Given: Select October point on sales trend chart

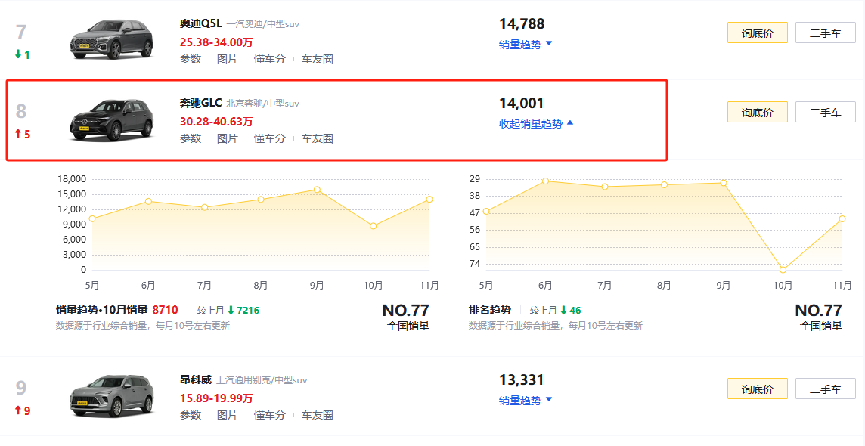Looking at the screenshot, I should coord(373,226).
